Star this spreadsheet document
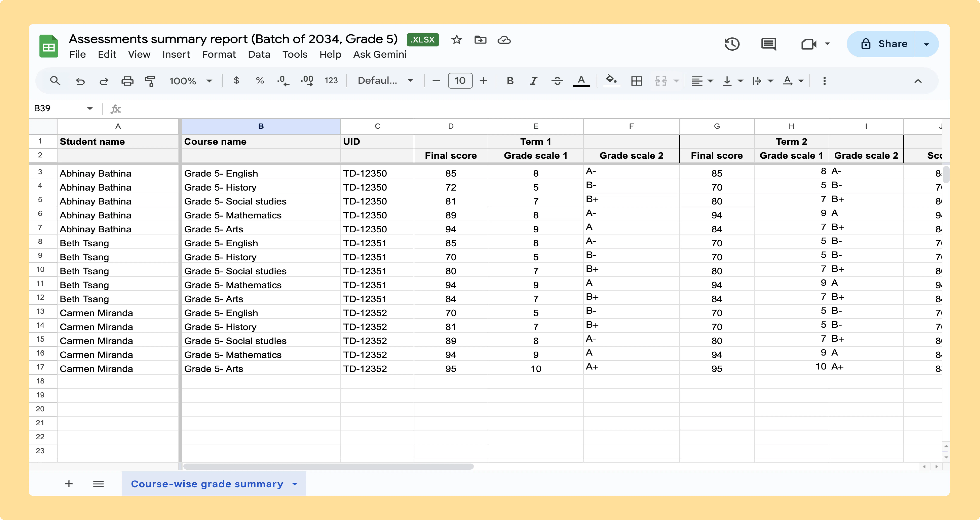This screenshot has width=980, height=520. pos(457,40)
